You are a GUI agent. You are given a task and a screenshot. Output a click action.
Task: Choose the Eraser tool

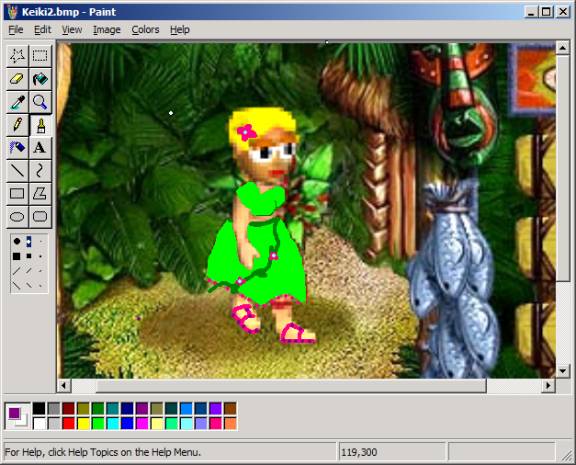17,79
